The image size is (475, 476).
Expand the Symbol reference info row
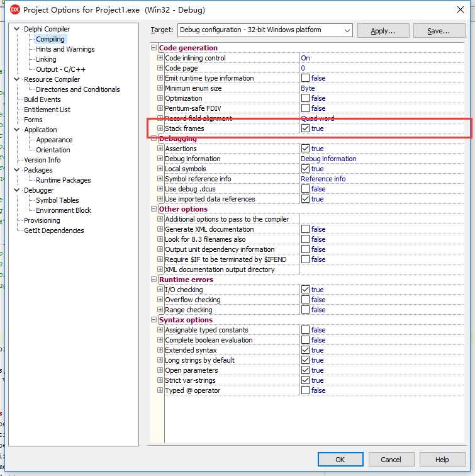pyautogui.click(x=160, y=179)
